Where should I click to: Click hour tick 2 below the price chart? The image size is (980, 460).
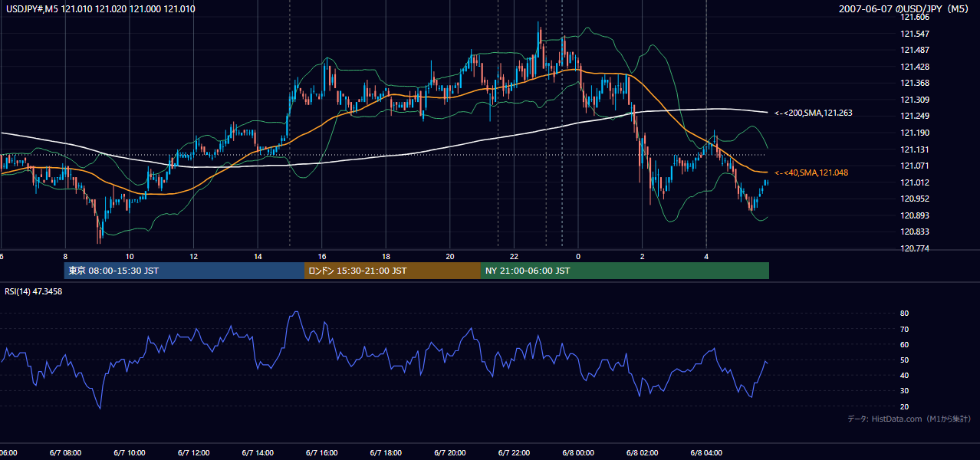click(643, 256)
